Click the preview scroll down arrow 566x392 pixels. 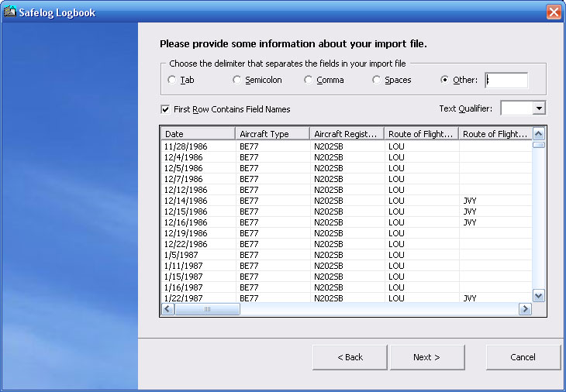[x=539, y=296]
